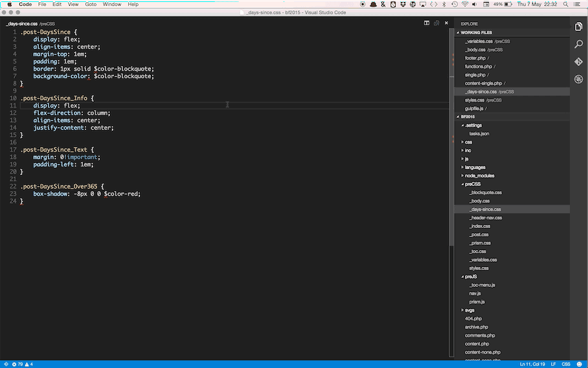Split the editor with the split icon
The image size is (588, 368).
(x=426, y=23)
